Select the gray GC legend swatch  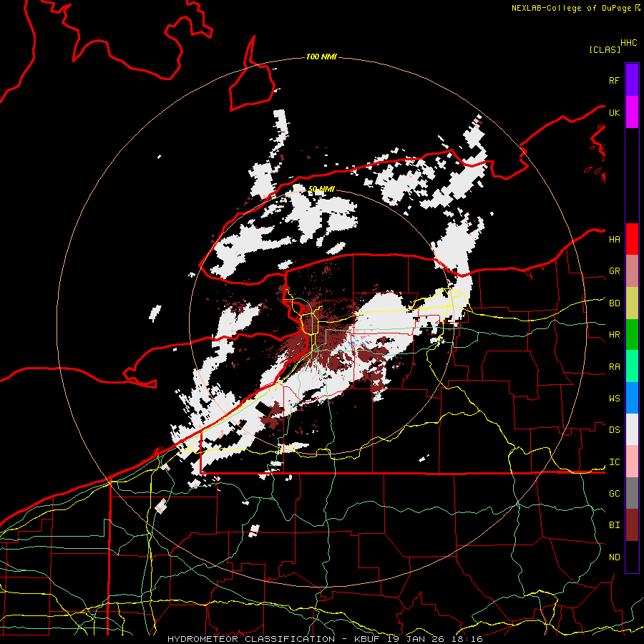(x=632, y=493)
